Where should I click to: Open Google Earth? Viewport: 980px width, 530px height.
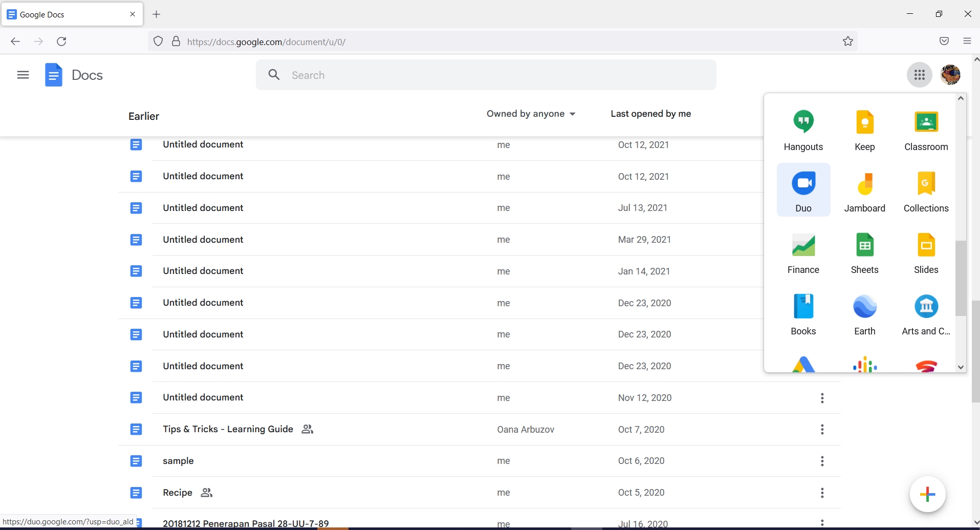(864, 313)
